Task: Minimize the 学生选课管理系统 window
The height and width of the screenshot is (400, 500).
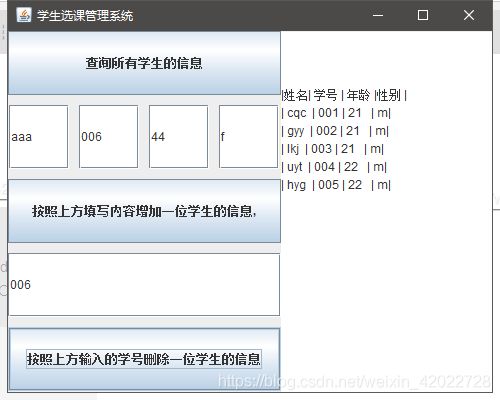Action: tap(378, 15)
